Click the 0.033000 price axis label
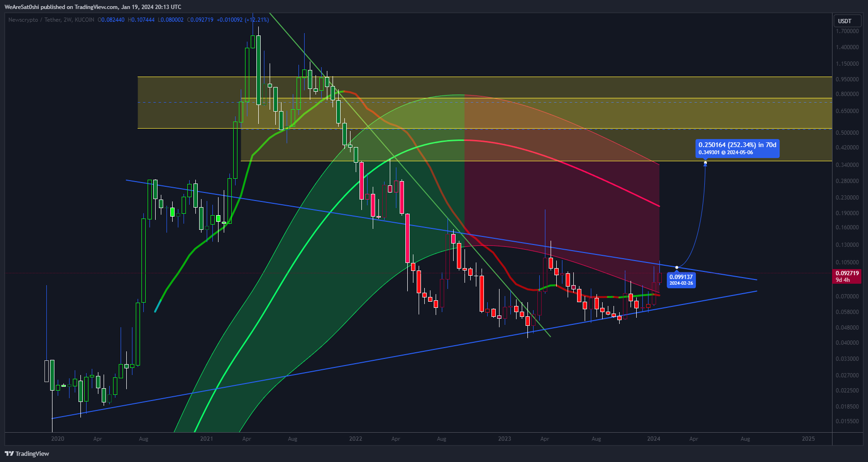The width and height of the screenshot is (868, 462). pos(847,359)
